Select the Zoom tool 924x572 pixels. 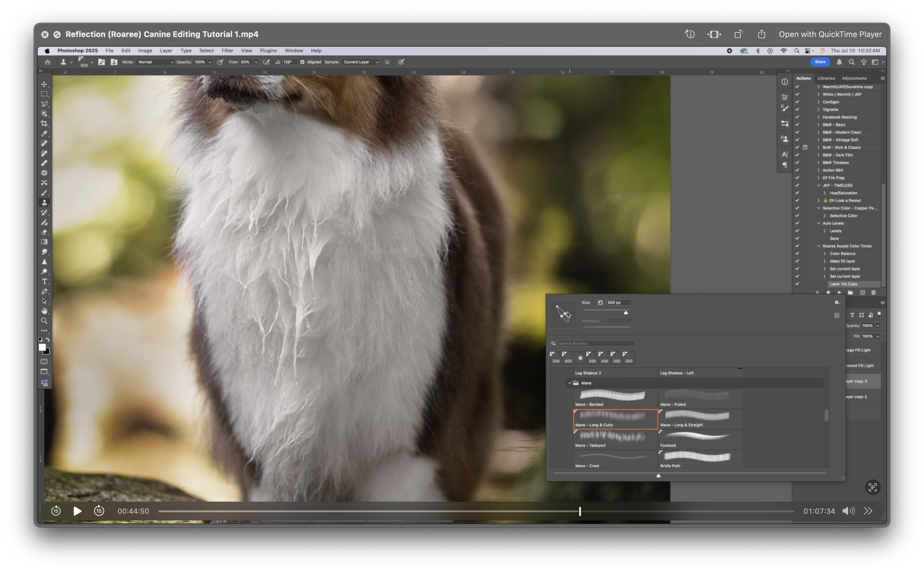click(x=44, y=321)
